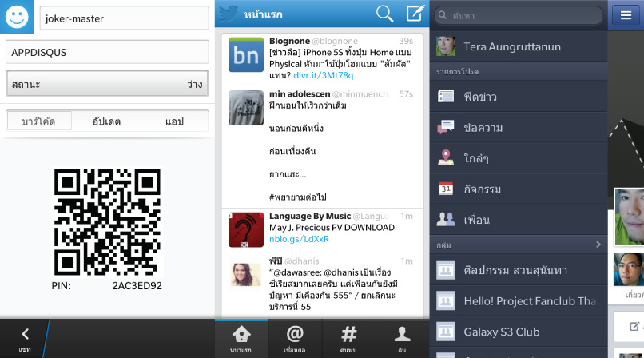The width and height of the screenshot is (644, 358).
Task: Open May J. Precious PV DOWNLOAD tweet
Action: pyautogui.click(x=322, y=230)
